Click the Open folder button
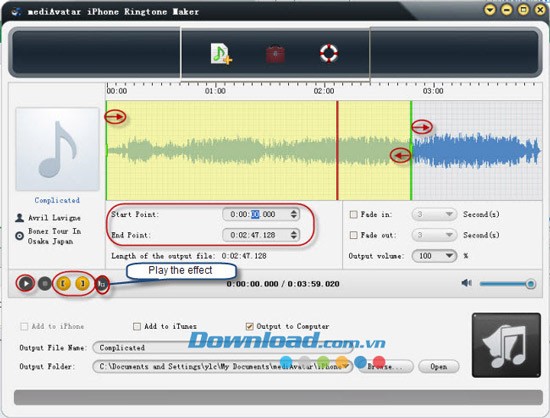The image size is (550, 418). 439,366
